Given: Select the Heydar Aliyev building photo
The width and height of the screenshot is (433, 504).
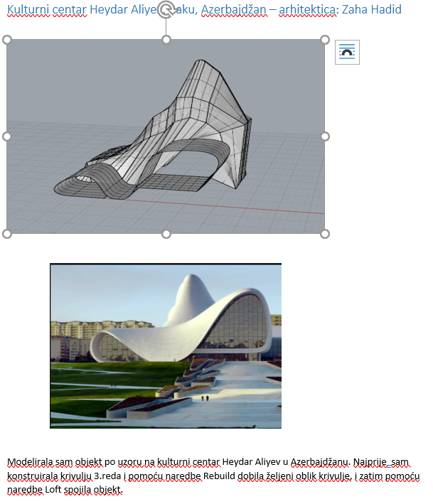Looking at the screenshot, I should [166, 346].
